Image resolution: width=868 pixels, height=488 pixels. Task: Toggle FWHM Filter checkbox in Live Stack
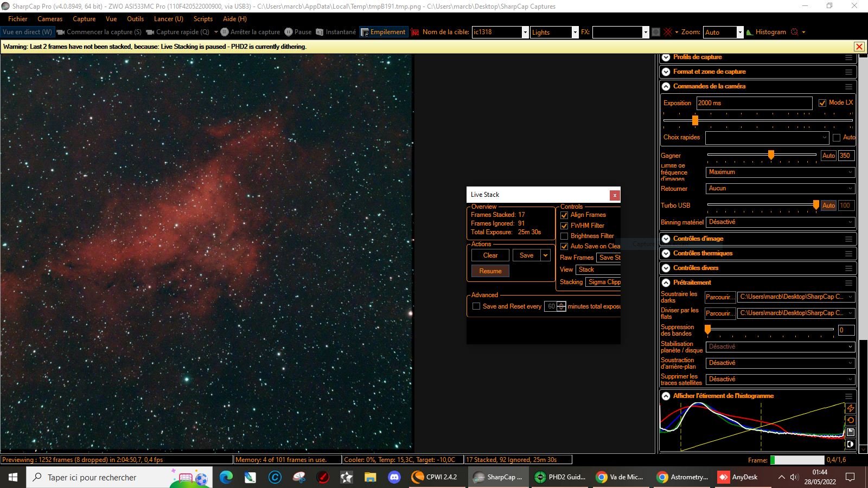(564, 226)
